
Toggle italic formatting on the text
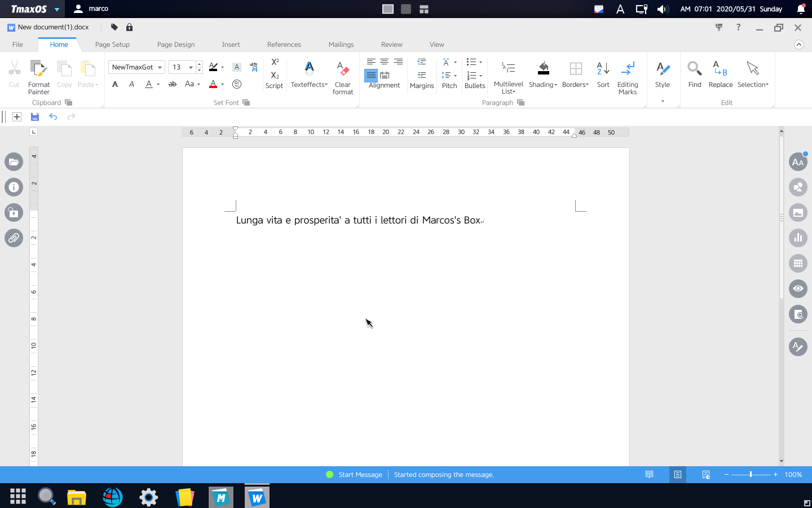tap(131, 84)
